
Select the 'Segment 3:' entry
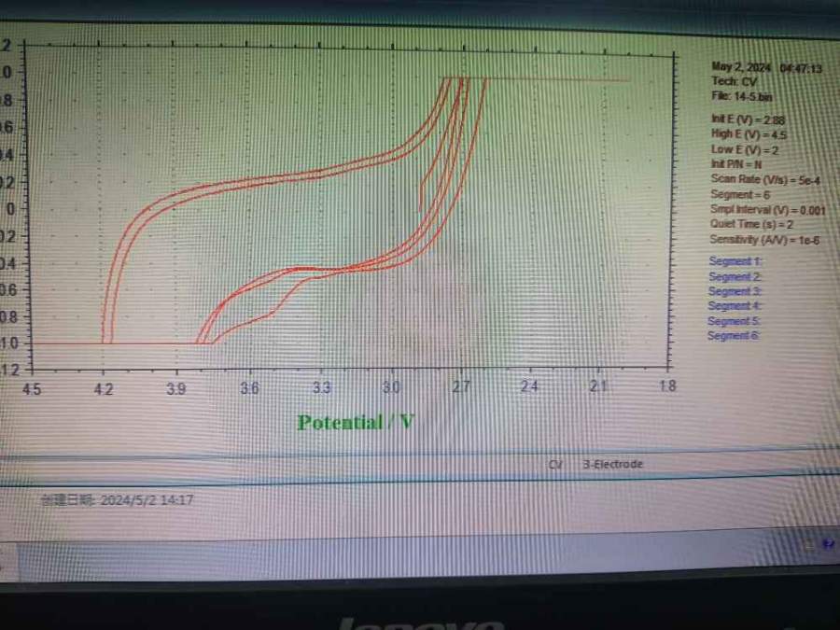point(735,291)
